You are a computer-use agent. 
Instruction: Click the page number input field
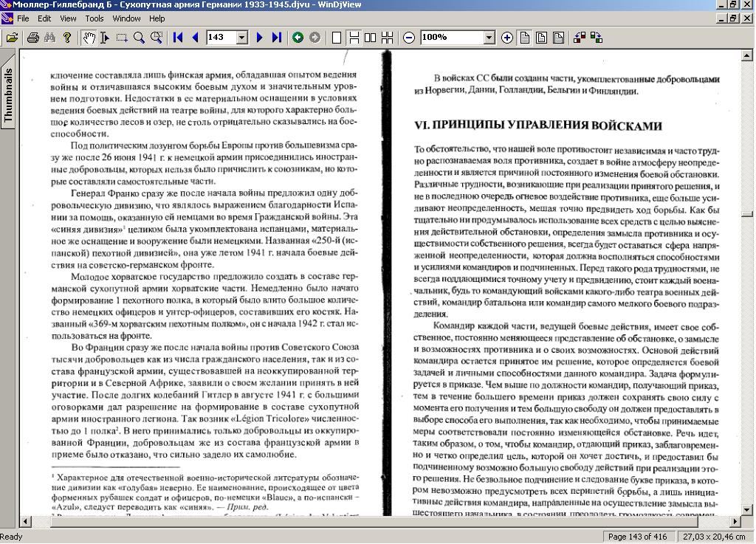coord(220,38)
